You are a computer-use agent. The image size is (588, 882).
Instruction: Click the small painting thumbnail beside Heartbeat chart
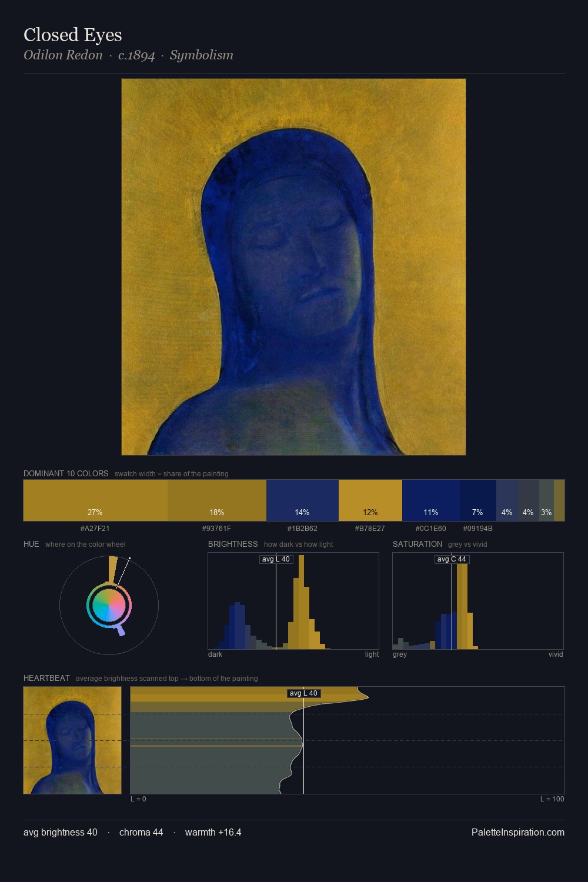pos(72,740)
